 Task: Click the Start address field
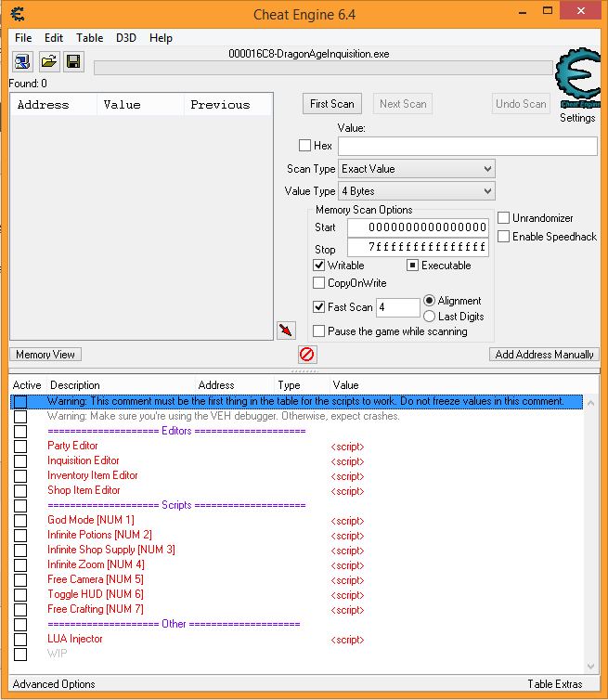(x=418, y=227)
